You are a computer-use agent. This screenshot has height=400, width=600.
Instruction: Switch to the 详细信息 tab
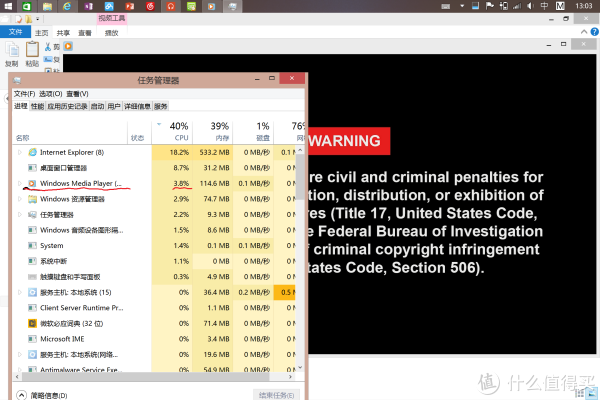point(137,106)
